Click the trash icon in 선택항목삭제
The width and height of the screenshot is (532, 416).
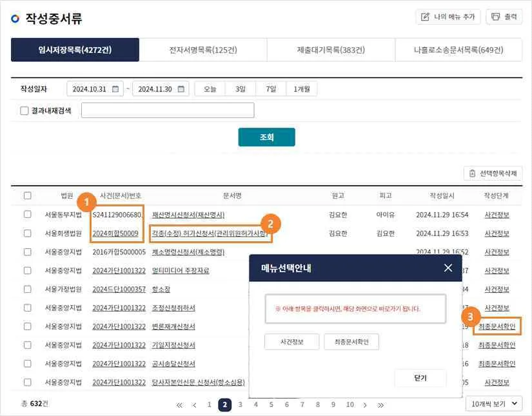click(472, 173)
